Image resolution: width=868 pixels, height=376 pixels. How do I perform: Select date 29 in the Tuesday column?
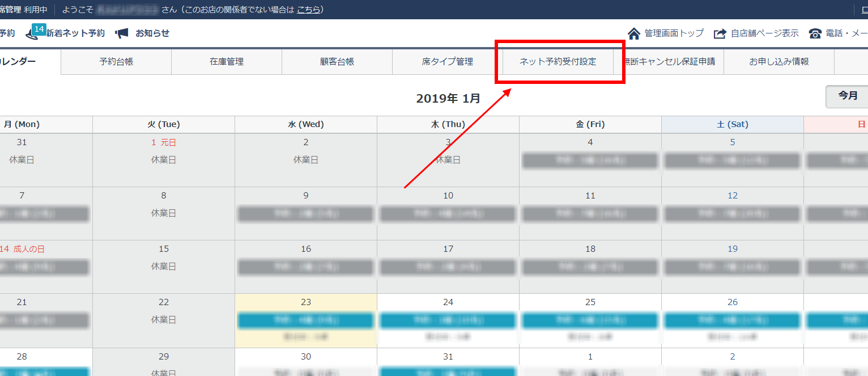coord(164,357)
